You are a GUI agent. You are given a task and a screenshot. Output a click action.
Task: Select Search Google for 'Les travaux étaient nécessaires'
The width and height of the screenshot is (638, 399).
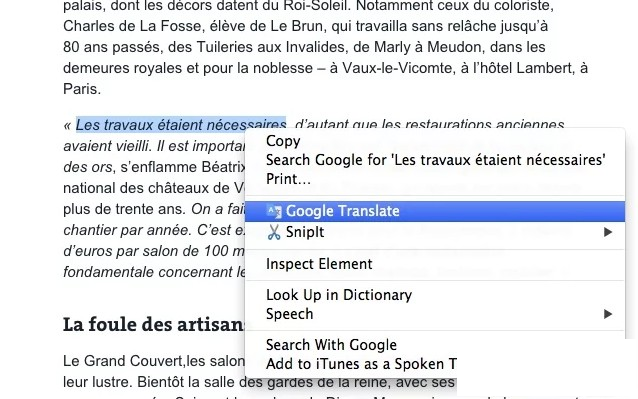[435, 160]
